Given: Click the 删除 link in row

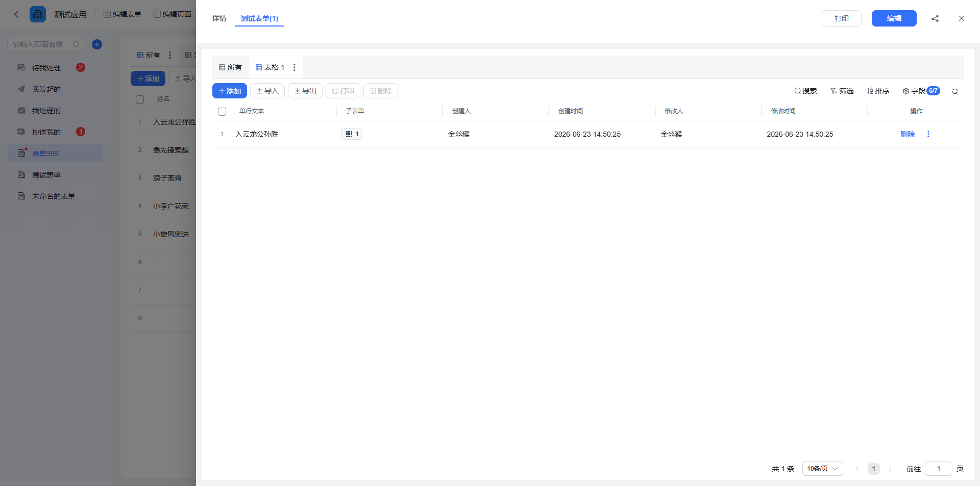Looking at the screenshot, I should tap(908, 134).
